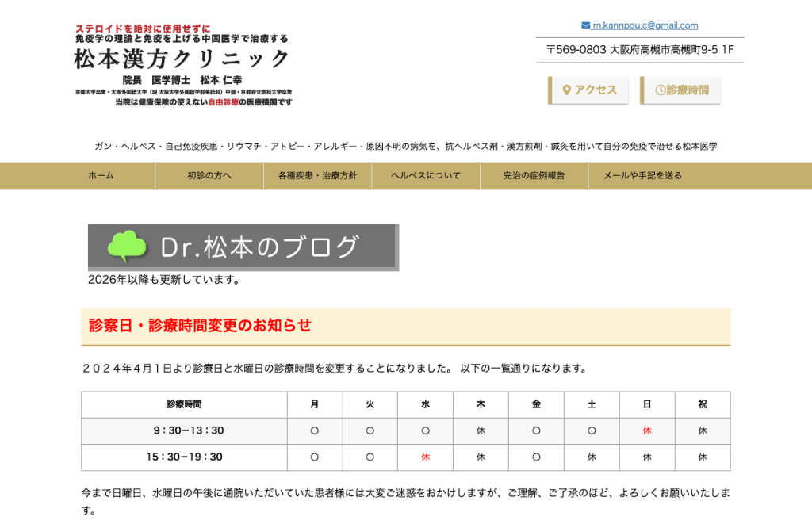Open the 完治の症例報告 menu item

(x=534, y=175)
